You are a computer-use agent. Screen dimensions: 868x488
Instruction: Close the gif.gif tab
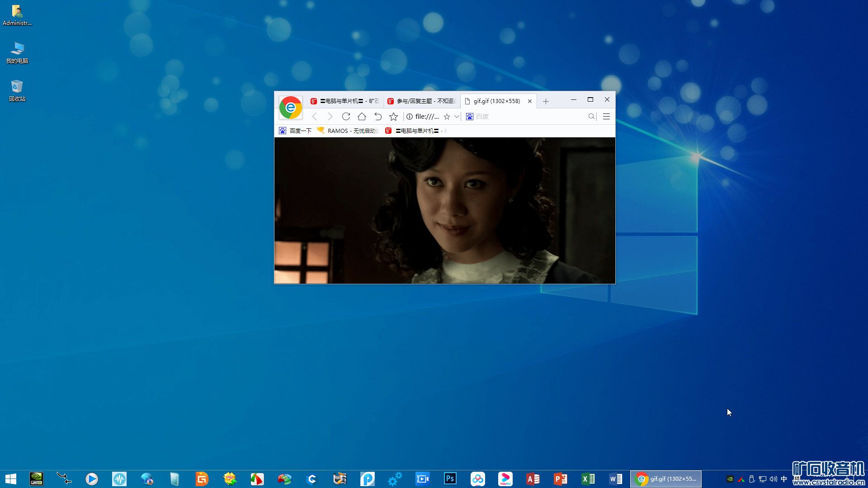pyautogui.click(x=529, y=101)
